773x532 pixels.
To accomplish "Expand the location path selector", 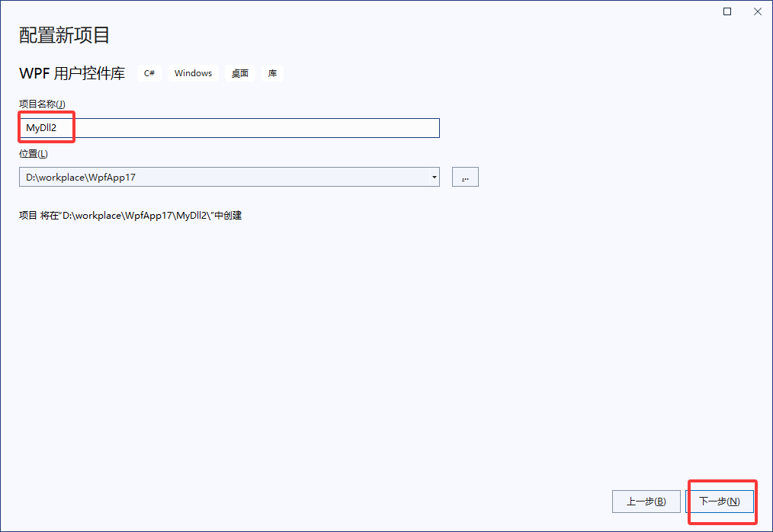I will click(435, 176).
